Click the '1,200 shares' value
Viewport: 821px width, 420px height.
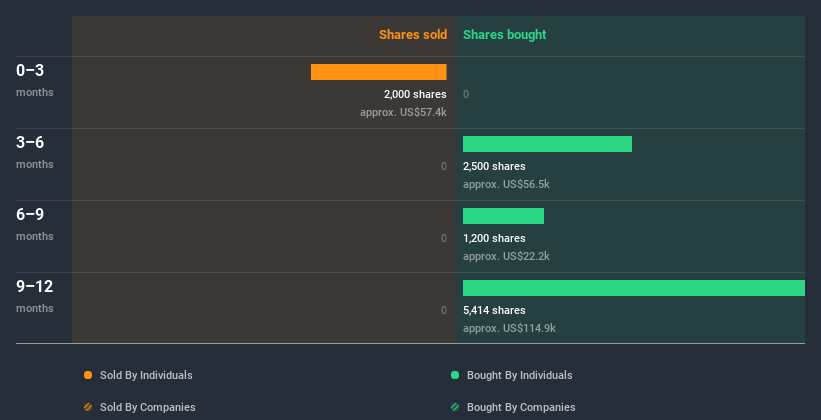click(x=494, y=238)
